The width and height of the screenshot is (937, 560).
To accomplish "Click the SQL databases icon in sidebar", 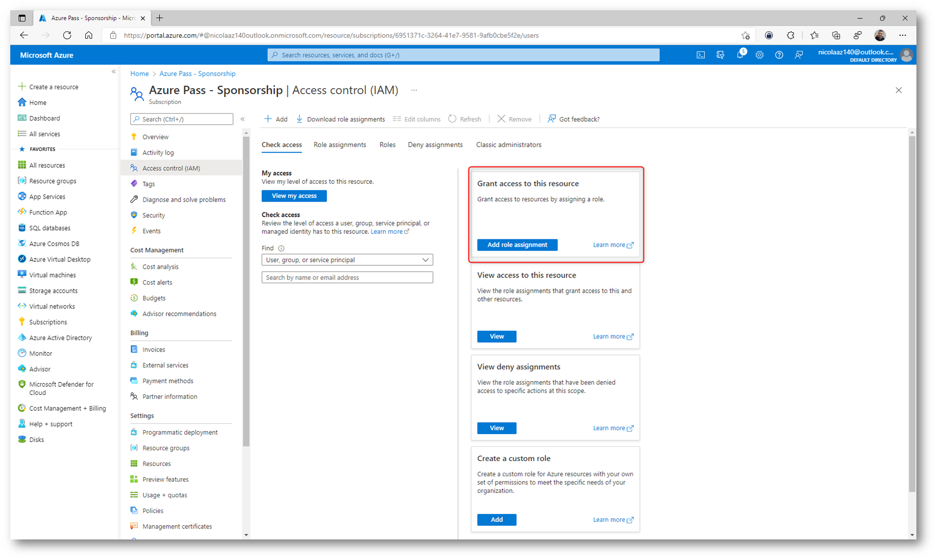I will click(x=22, y=228).
